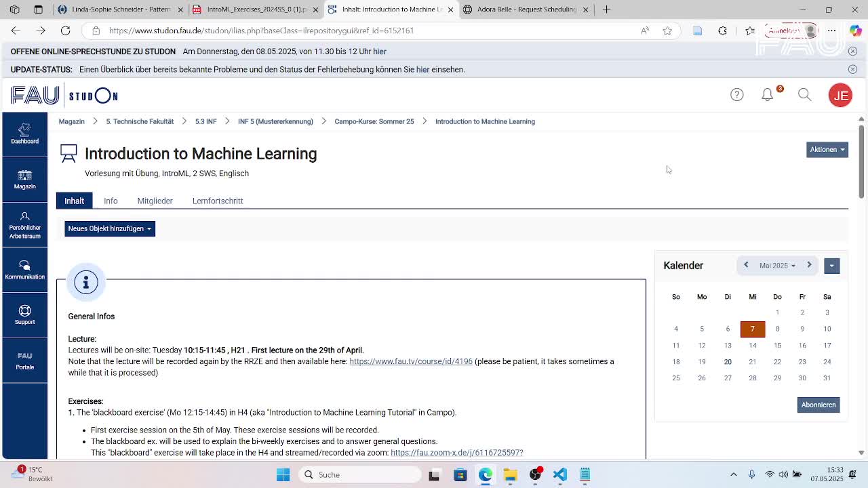
Task: Click Magazin breadcrumb link
Action: [x=71, y=121]
